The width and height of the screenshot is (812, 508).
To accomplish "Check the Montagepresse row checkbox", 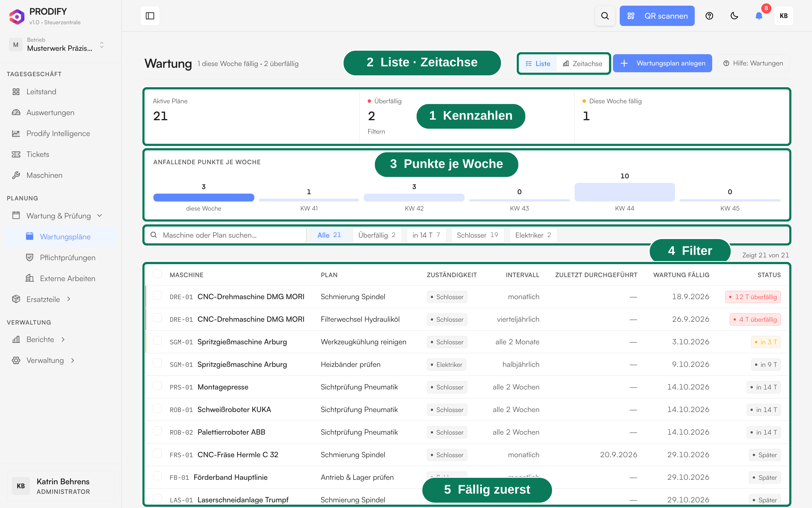I will (157, 386).
